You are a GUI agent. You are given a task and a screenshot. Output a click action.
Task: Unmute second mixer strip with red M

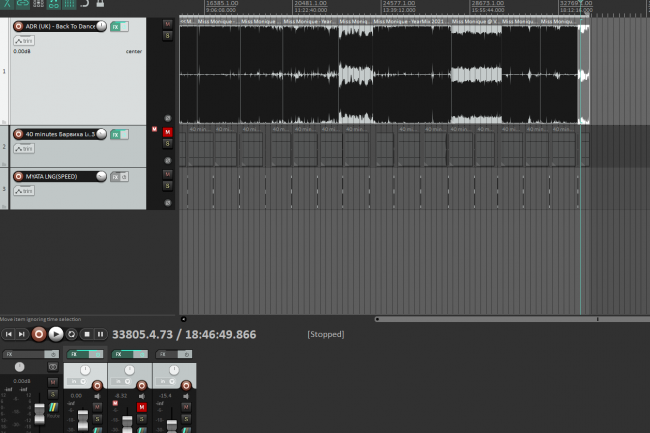click(142, 407)
